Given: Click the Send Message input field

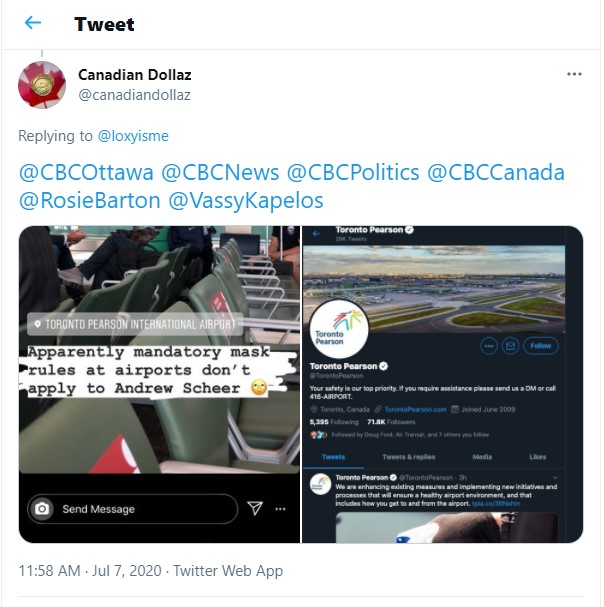Looking at the screenshot, I should [x=132, y=509].
